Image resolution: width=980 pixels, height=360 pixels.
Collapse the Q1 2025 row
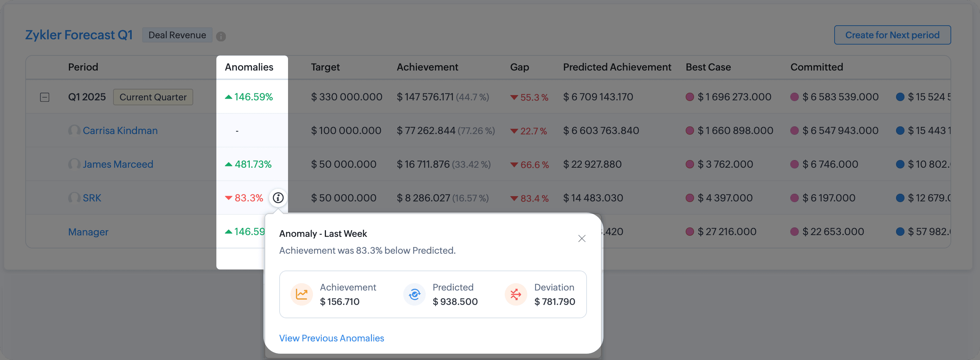pyautogui.click(x=45, y=97)
